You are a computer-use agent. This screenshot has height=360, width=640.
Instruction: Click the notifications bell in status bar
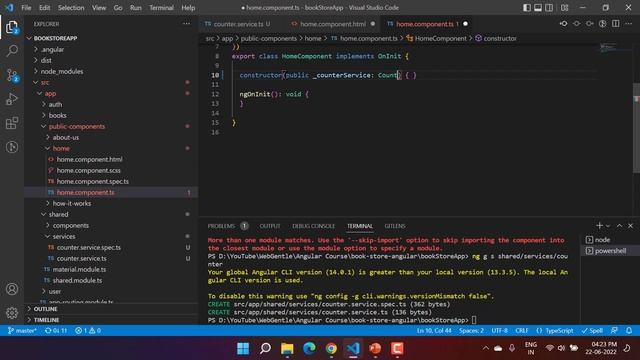(629, 331)
